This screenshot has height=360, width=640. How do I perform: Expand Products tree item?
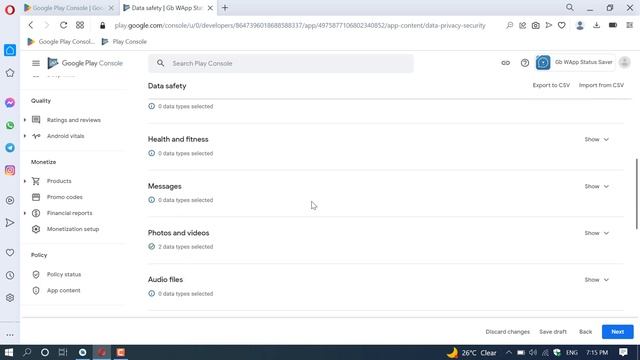(x=25, y=181)
